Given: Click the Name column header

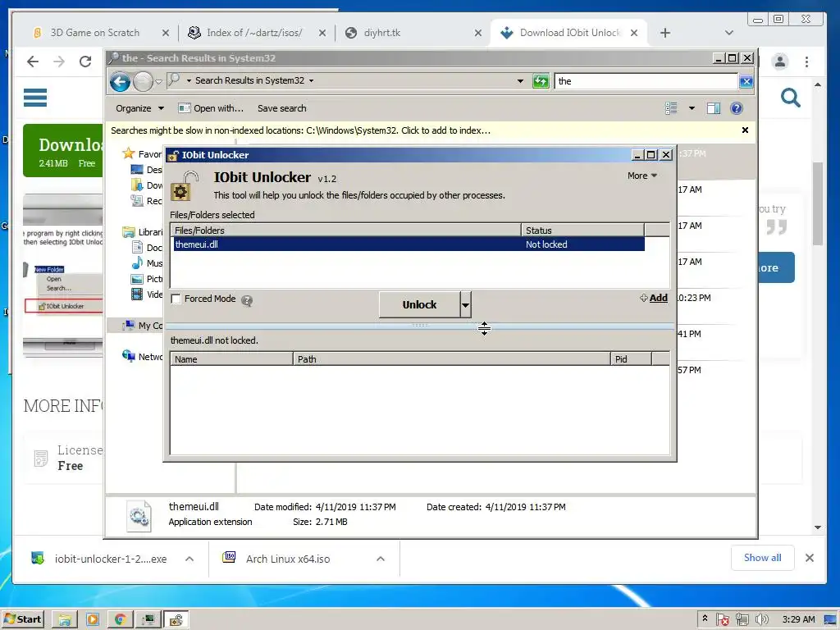Looking at the screenshot, I should 232,359.
